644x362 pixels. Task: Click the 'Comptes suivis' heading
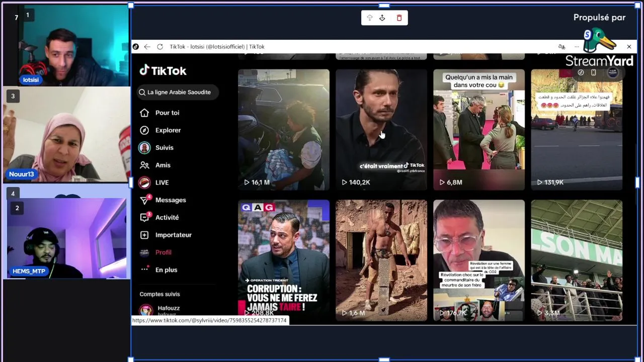(159, 294)
